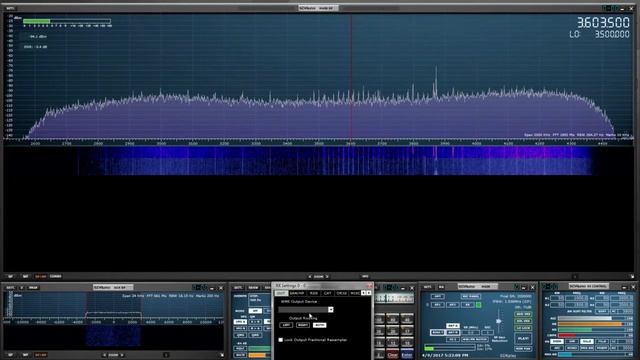Screen dimensions: 640x360
Task: Click ADD VRX in the MAIN window
Action: click(523, 314)
